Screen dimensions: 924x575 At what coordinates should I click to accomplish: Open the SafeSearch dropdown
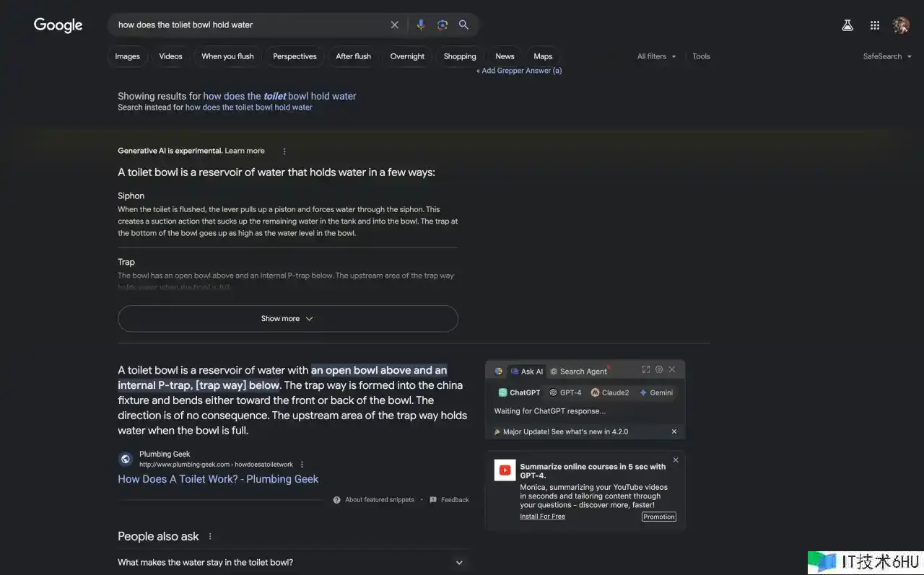[887, 56]
